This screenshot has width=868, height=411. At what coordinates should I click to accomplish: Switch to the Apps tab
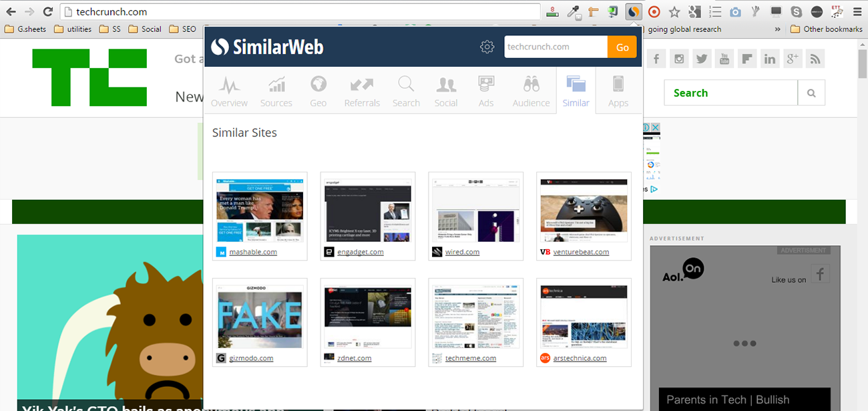[x=618, y=91]
